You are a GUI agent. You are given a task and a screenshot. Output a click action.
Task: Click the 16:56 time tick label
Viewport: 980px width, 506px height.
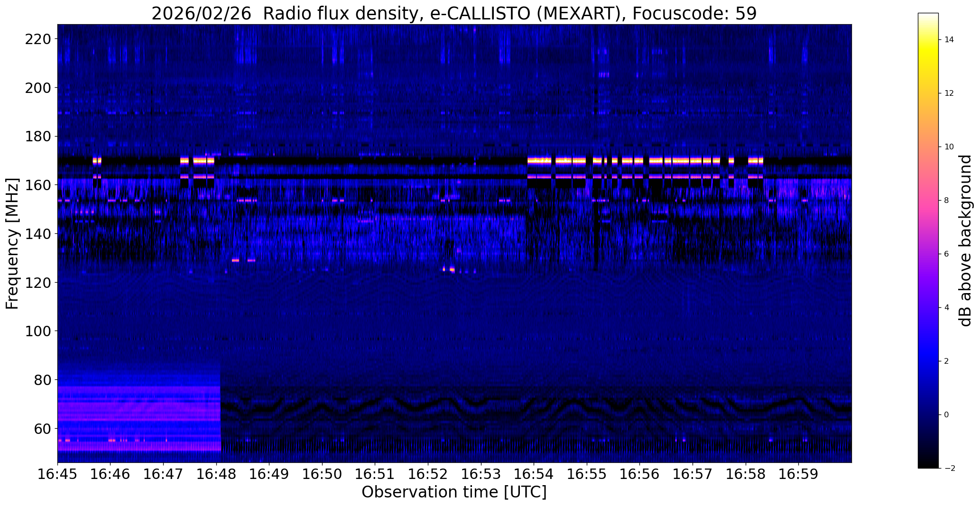(x=640, y=474)
